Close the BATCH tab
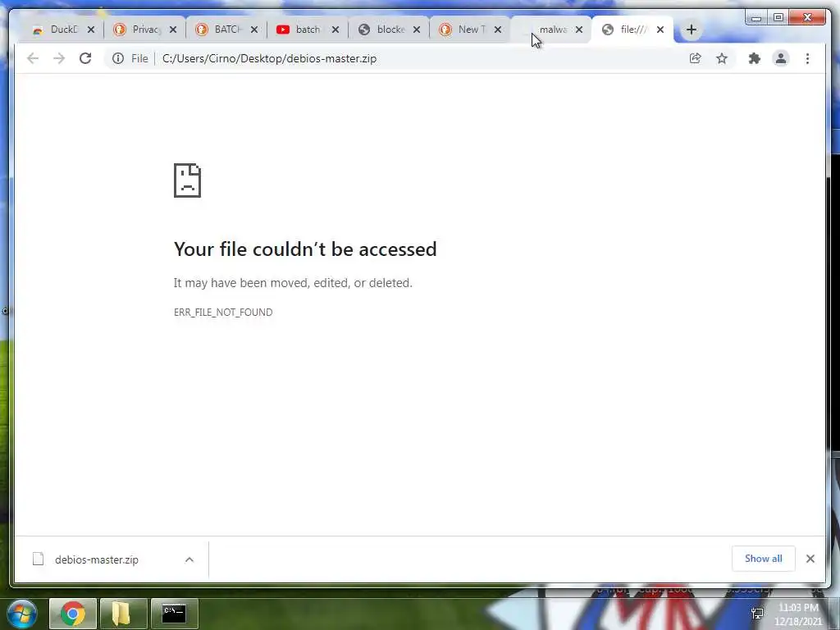 point(254,30)
